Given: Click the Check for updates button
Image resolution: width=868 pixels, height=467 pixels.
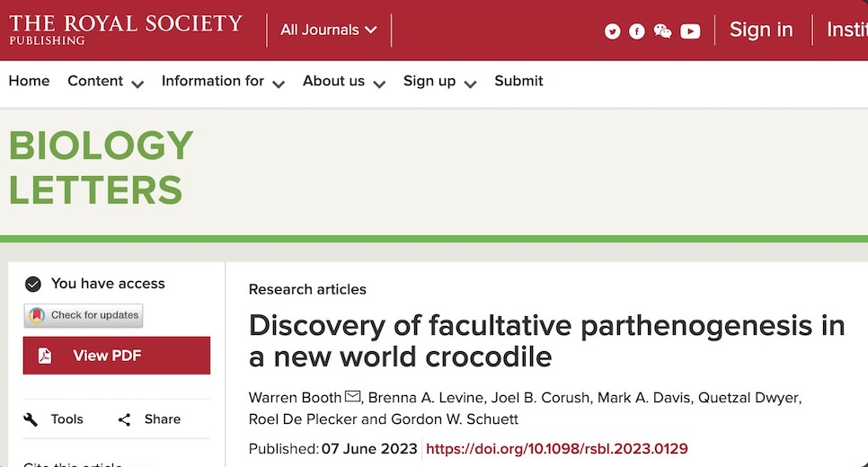Looking at the screenshot, I should [84, 315].
